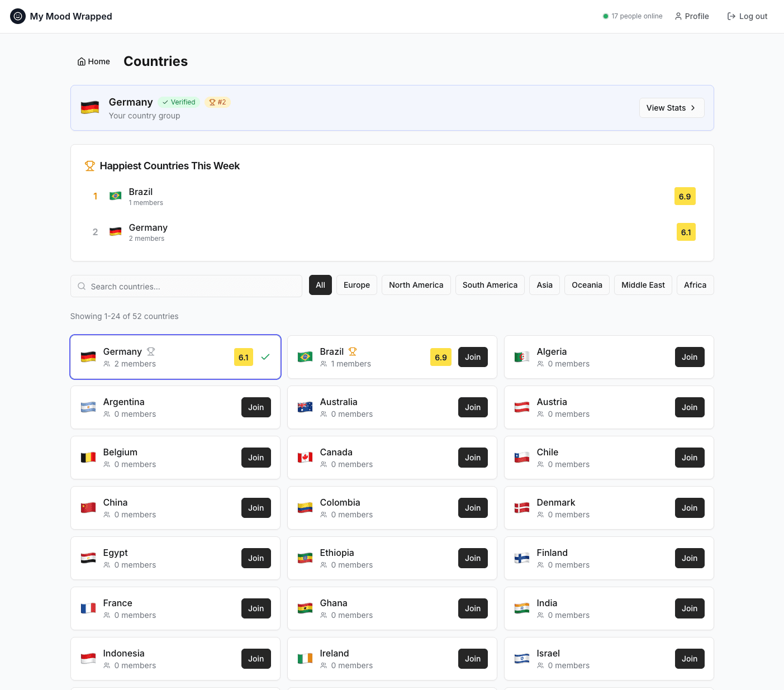Click the trophy #2 rank badge
The image size is (784, 690).
coord(217,102)
